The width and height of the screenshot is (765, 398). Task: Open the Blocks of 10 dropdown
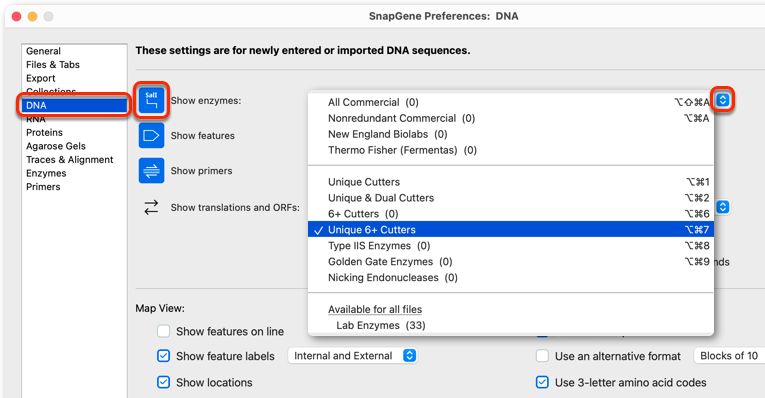[x=729, y=356]
